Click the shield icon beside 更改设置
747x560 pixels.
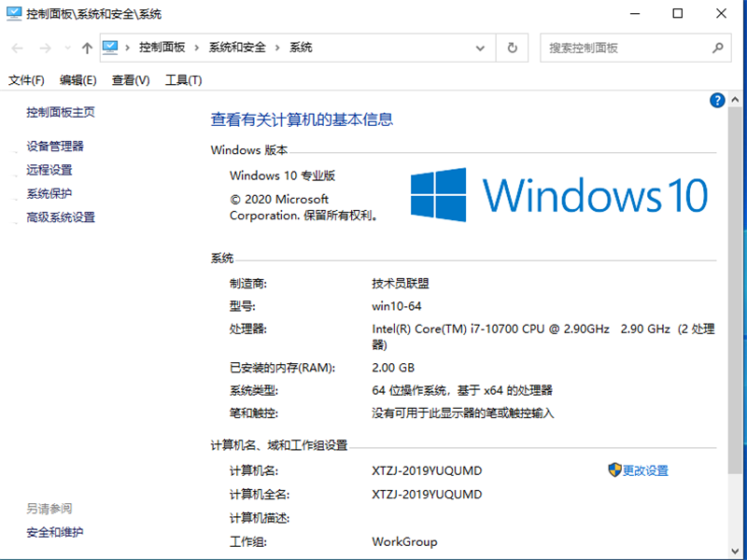pos(613,470)
